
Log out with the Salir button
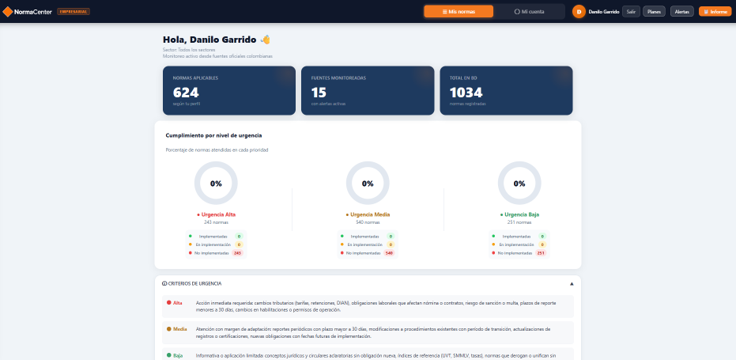pos(631,11)
